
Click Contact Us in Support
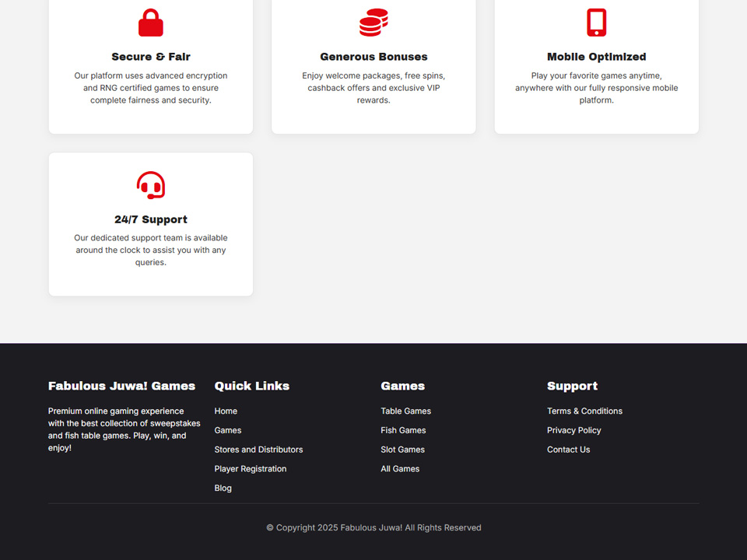(568, 450)
